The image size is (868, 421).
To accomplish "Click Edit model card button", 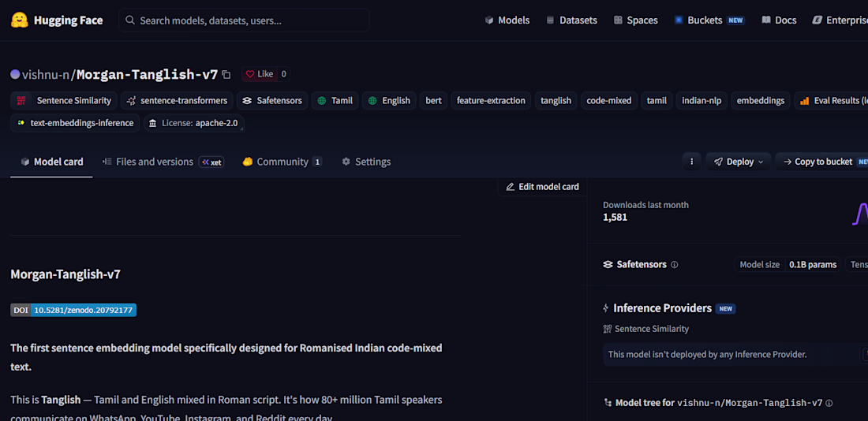I will (543, 186).
